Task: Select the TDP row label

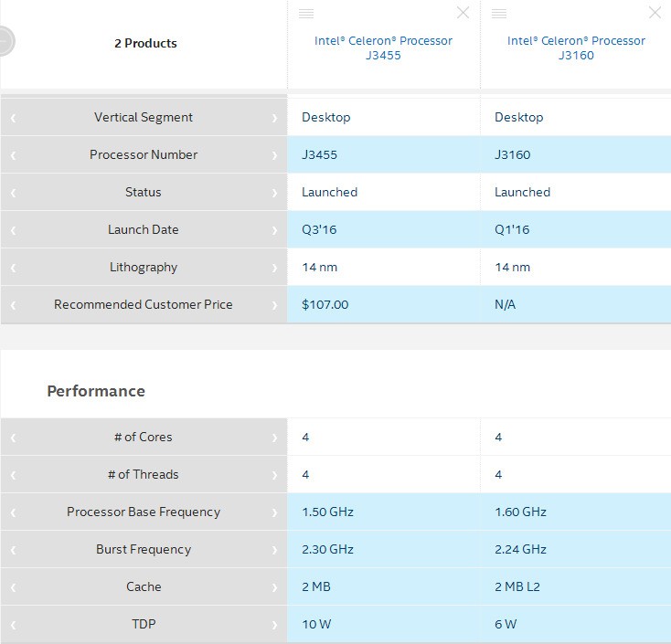Action: [144, 624]
